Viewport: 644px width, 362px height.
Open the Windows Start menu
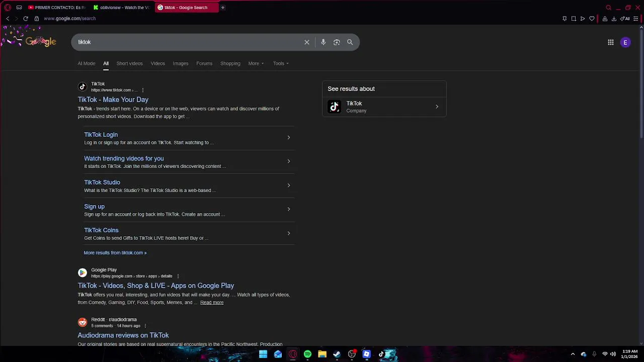(263, 354)
